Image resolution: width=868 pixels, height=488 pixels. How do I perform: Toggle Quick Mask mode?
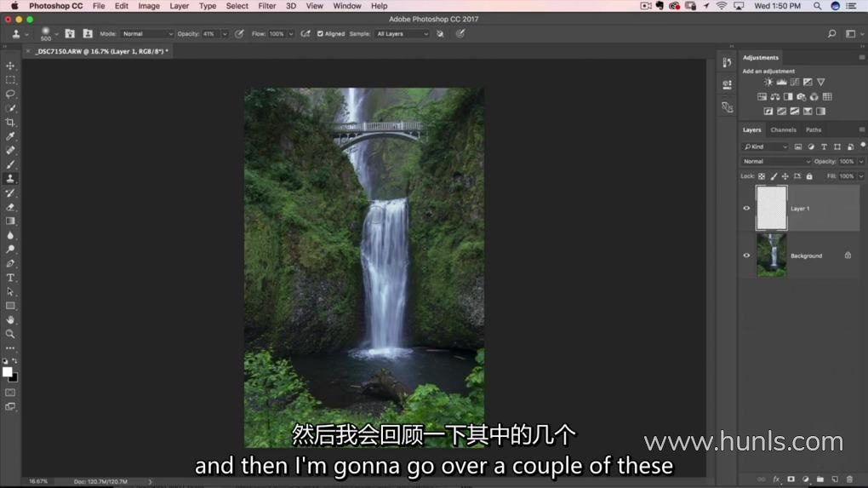click(10, 393)
